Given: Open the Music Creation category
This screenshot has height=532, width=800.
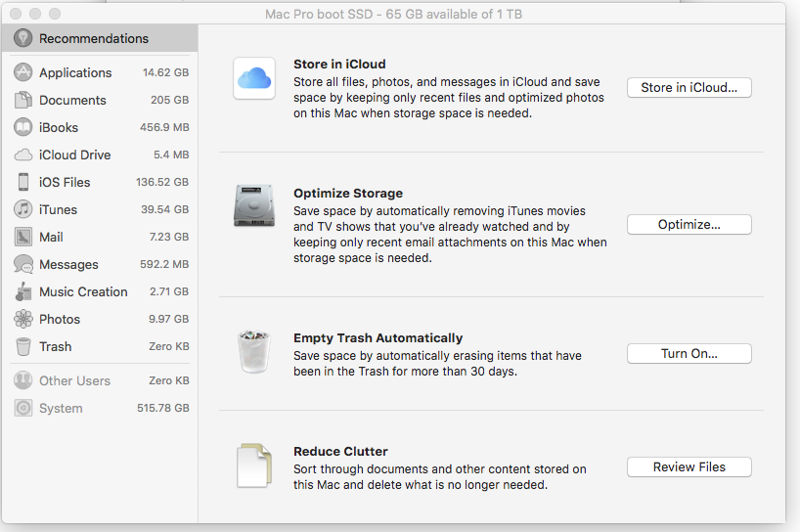Looking at the screenshot, I should pyautogui.click(x=100, y=291).
